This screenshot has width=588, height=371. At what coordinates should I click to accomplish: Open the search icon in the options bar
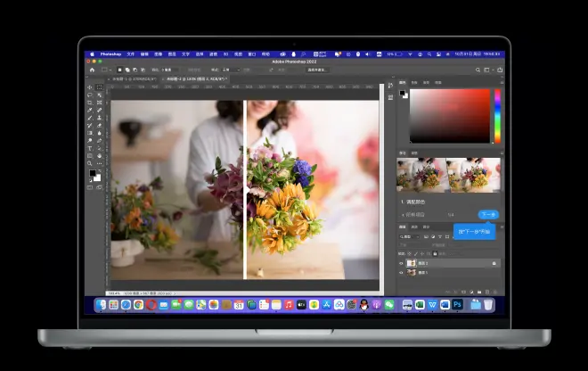pyautogui.click(x=478, y=70)
